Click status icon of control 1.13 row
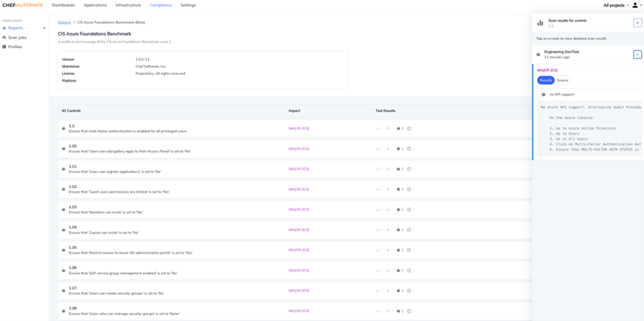Image resolution: width=644 pixels, height=321 pixels. pyautogui.click(x=64, y=210)
